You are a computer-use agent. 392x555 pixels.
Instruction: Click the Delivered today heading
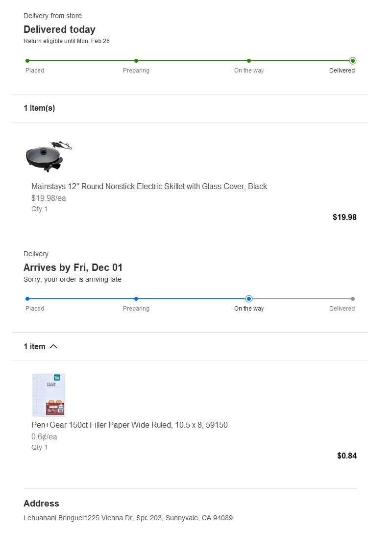coord(59,29)
